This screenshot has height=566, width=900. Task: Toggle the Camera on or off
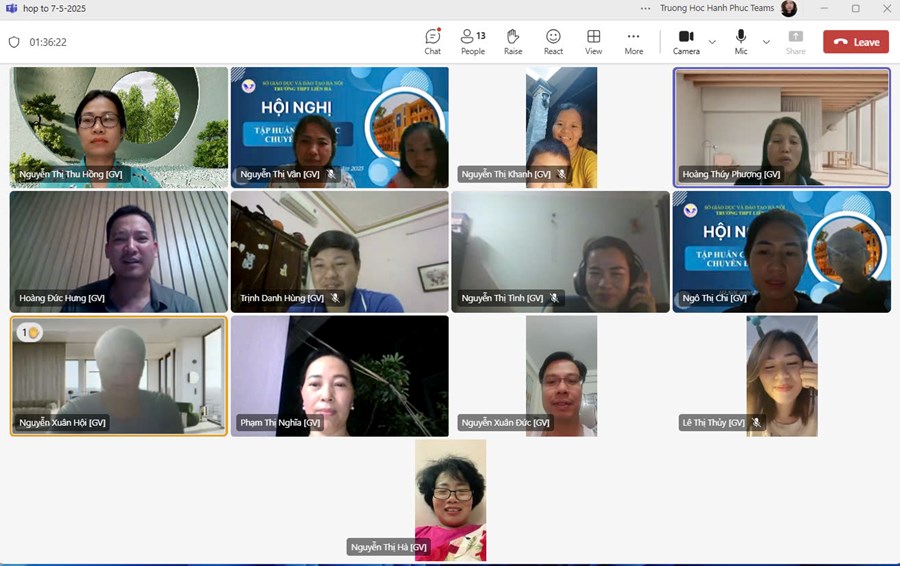(x=686, y=41)
